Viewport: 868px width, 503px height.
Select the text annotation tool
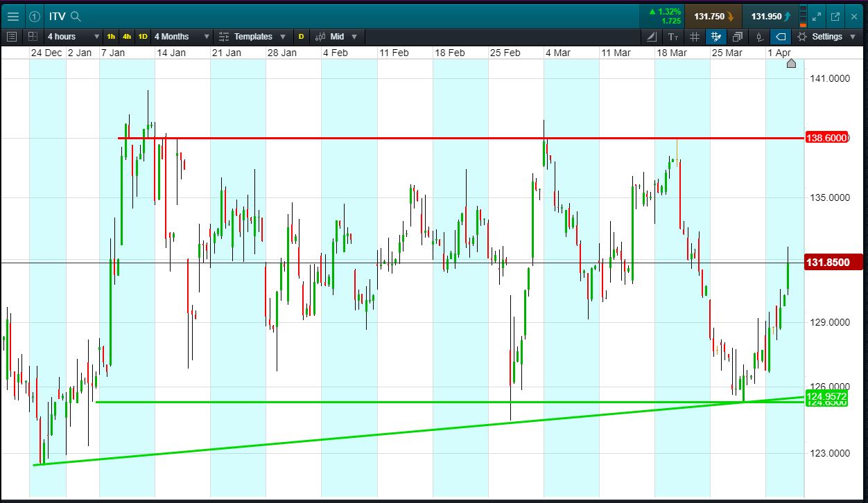point(673,36)
